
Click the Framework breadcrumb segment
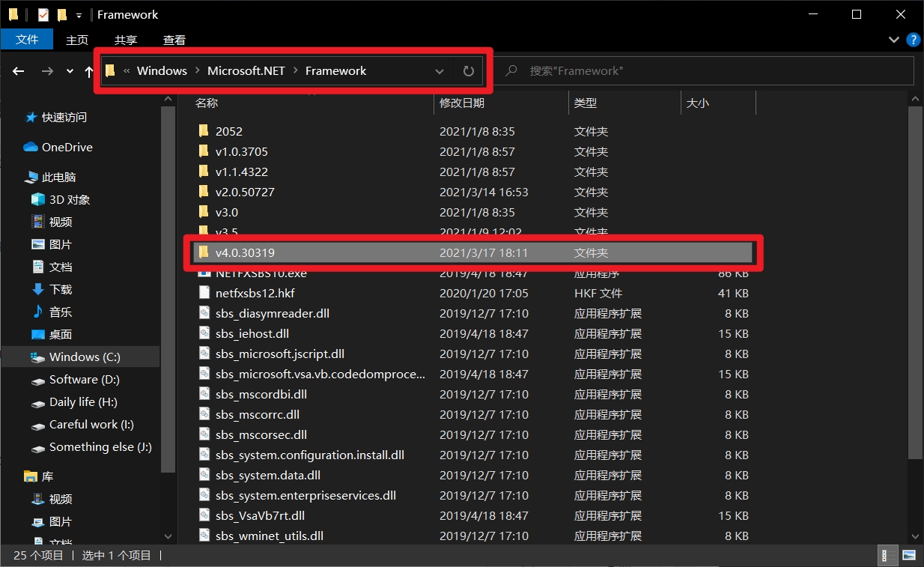point(336,70)
